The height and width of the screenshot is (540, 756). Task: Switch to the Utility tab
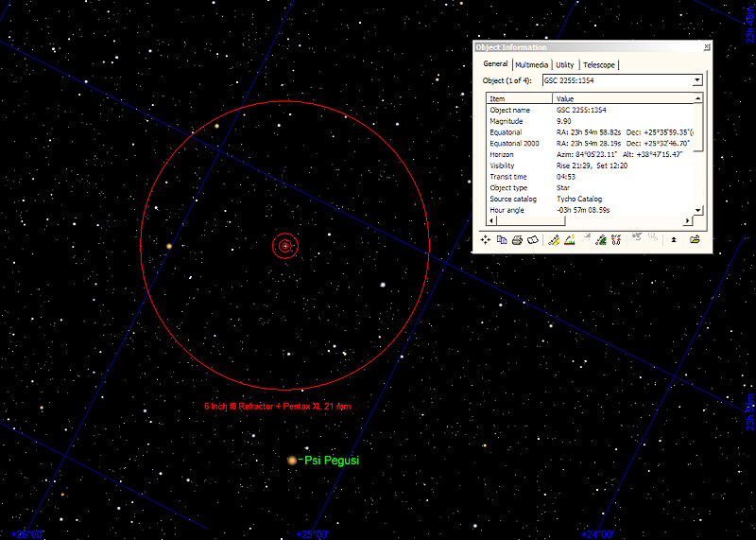click(x=564, y=64)
